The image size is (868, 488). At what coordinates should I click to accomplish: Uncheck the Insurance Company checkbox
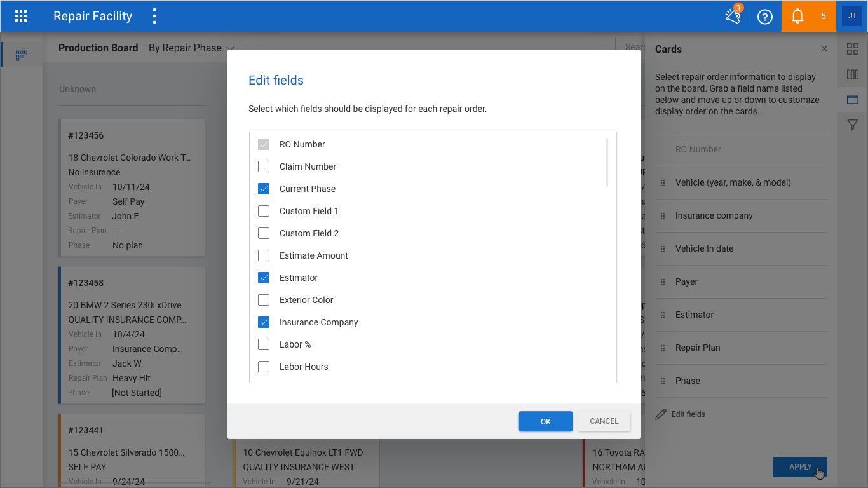pos(264,322)
